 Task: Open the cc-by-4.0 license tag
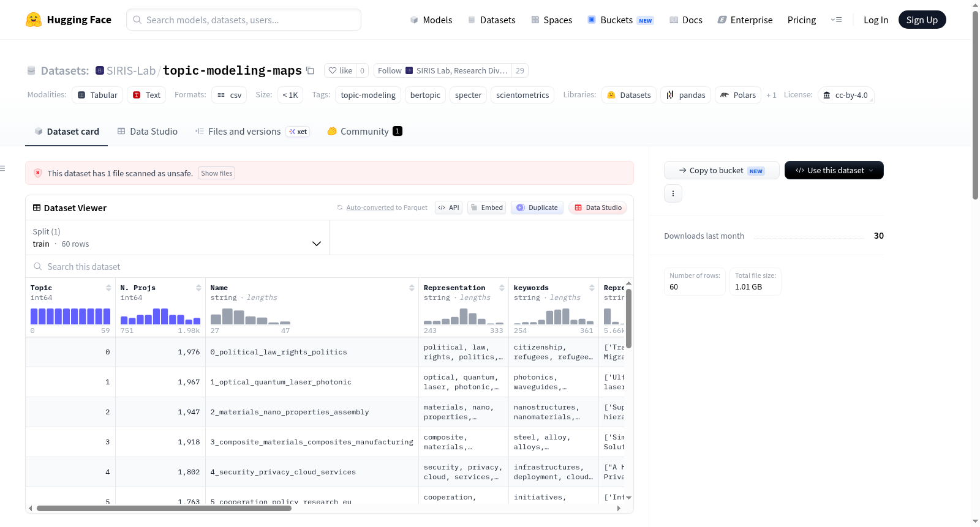point(846,95)
